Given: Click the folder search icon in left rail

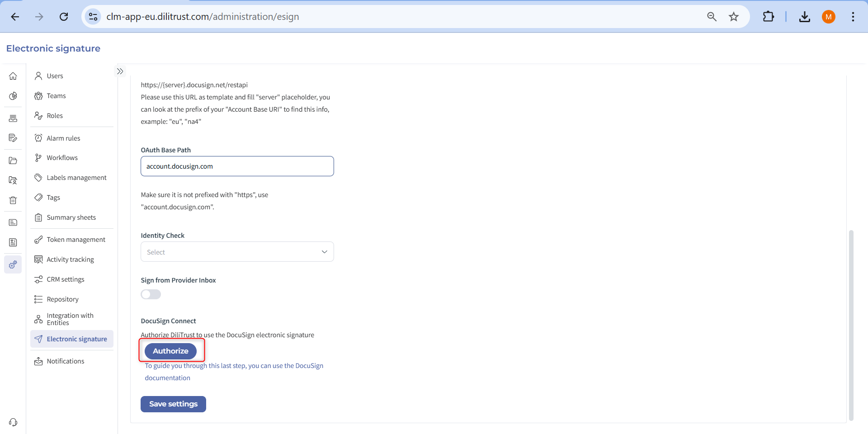Looking at the screenshot, I should coord(13,180).
